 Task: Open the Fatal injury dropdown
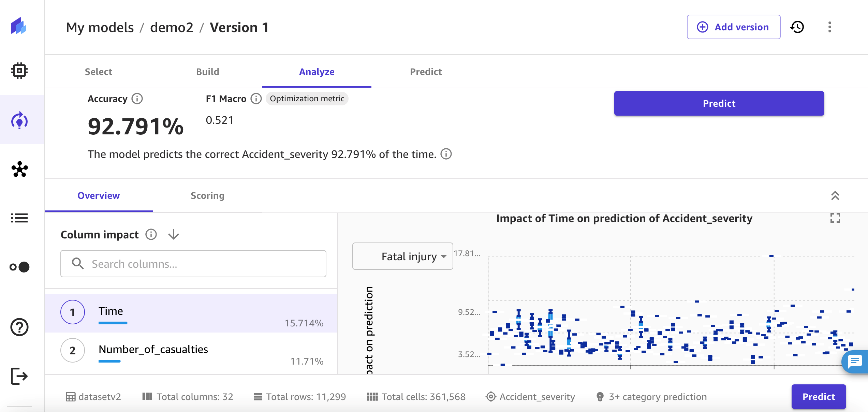click(x=402, y=256)
